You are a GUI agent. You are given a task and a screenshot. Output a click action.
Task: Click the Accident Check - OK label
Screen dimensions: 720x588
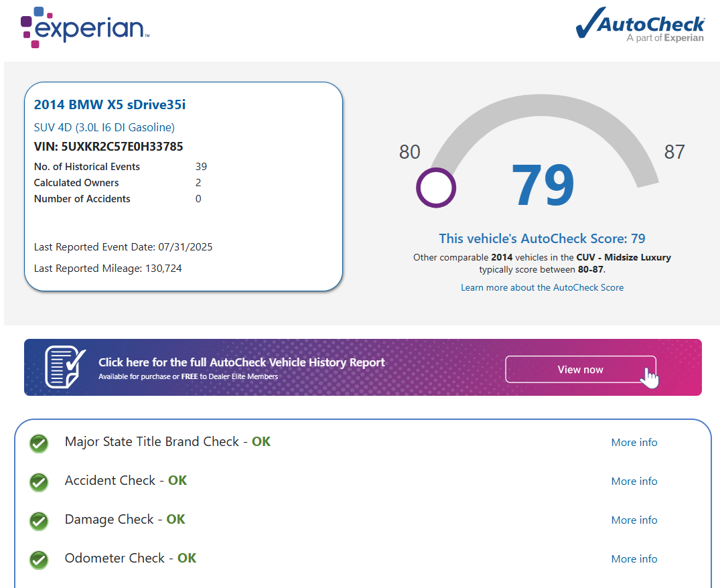point(126,481)
